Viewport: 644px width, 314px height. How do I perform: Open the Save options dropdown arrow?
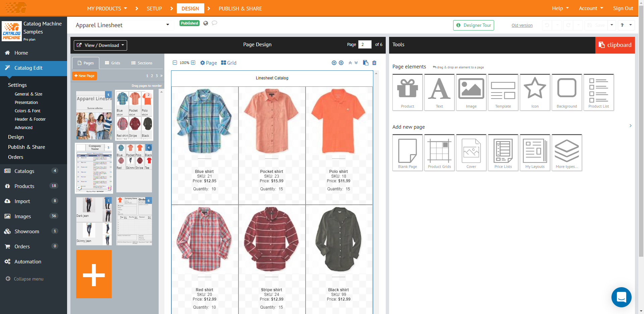click(612, 25)
